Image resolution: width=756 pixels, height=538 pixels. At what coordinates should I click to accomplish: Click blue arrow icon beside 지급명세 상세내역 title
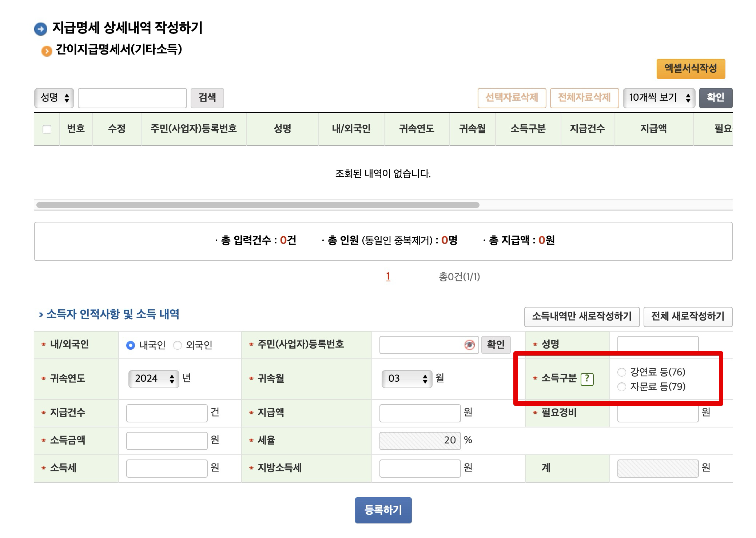click(41, 29)
